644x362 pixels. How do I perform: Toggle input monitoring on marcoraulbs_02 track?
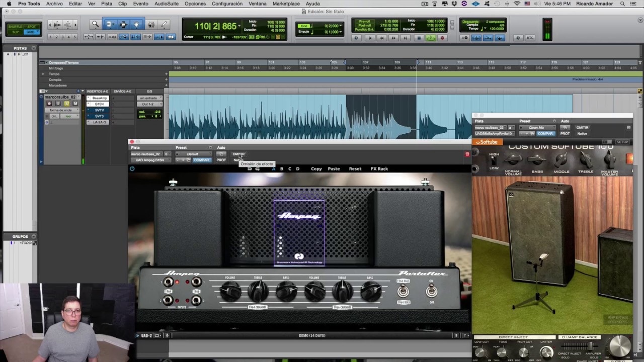tap(57, 104)
